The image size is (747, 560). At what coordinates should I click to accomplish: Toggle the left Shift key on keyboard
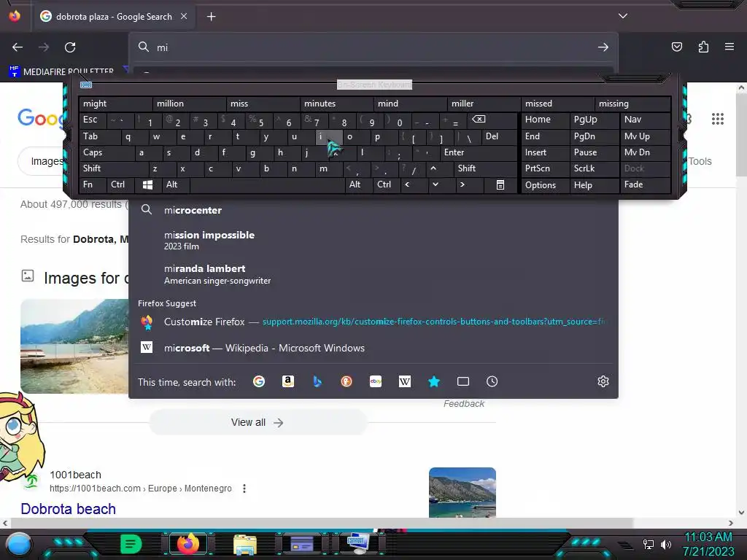[113, 168]
